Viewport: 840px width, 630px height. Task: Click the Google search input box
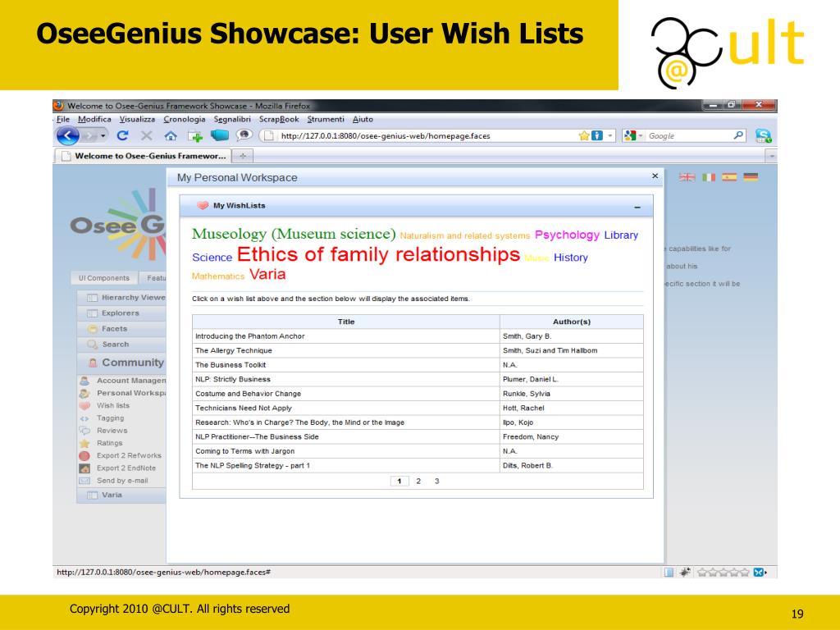(688, 136)
